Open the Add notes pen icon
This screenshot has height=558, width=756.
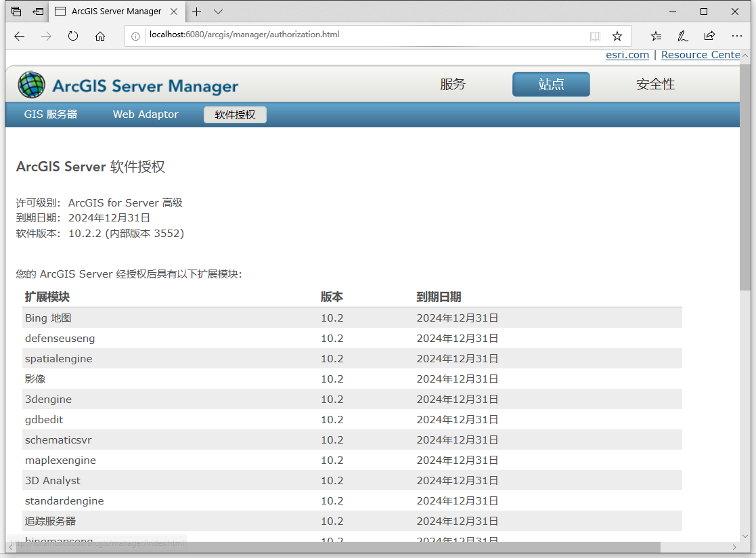coord(683,36)
